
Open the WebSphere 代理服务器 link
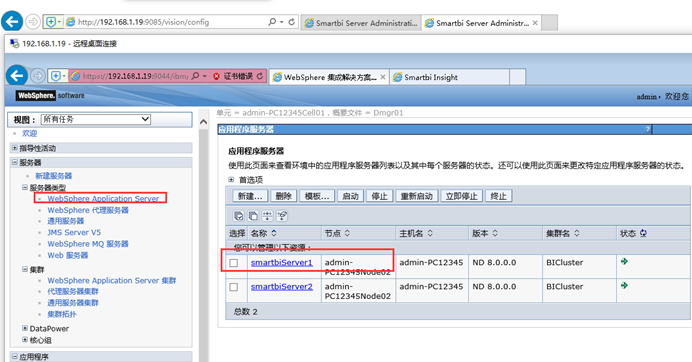(x=88, y=210)
